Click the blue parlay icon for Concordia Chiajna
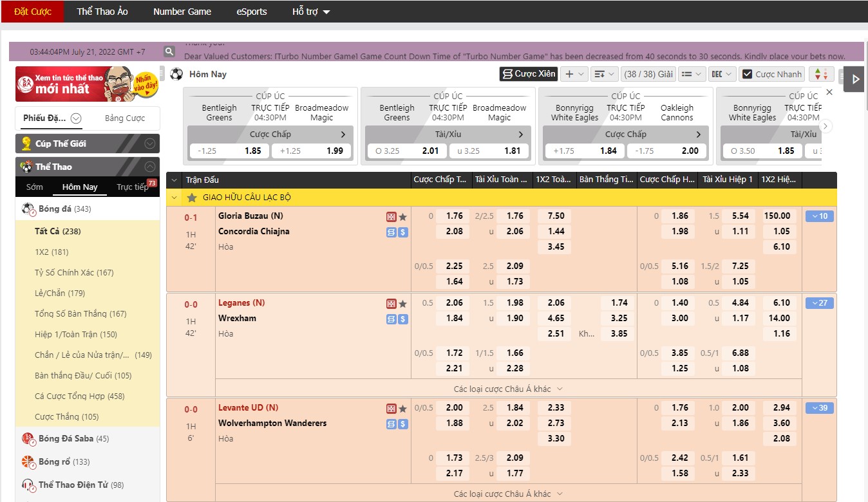The image size is (868, 502). click(x=391, y=232)
